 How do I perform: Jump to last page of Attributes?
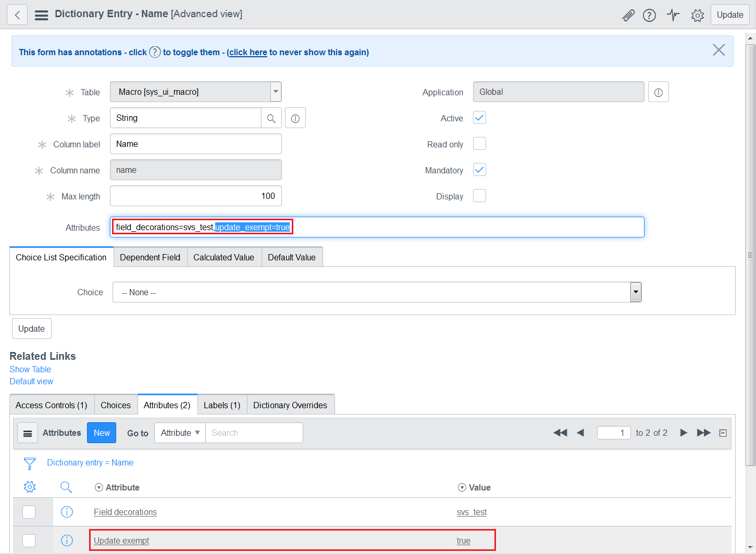click(x=704, y=433)
